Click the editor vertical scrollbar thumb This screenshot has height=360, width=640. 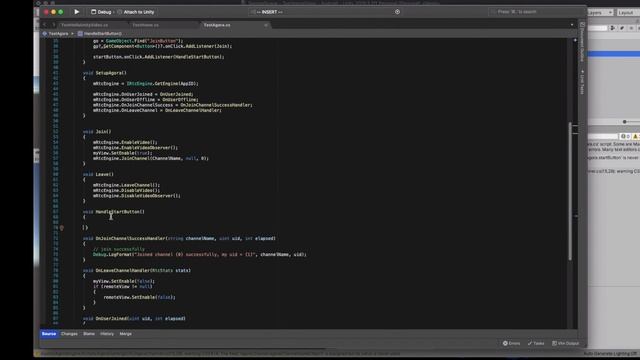point(570,191)
